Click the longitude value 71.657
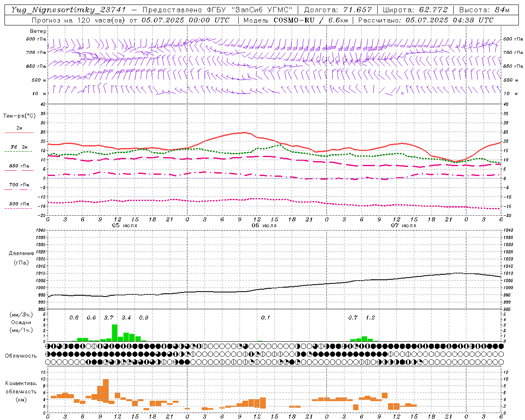This screenshot has width=525, height=420. (357, 10)
